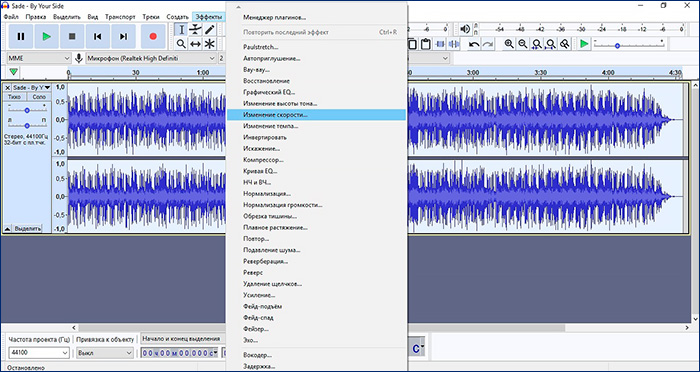Click the green timeline quick-play triangle
The height and width of the screenshot is (372, 700).
14,71
